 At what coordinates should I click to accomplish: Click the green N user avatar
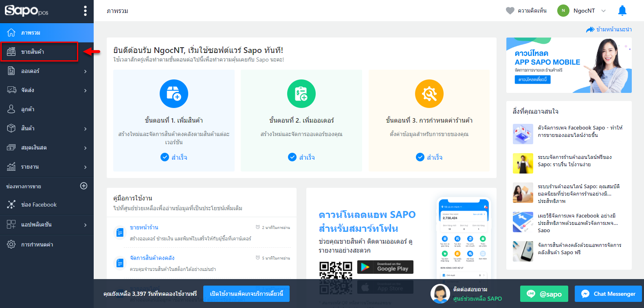pos(563,11)
